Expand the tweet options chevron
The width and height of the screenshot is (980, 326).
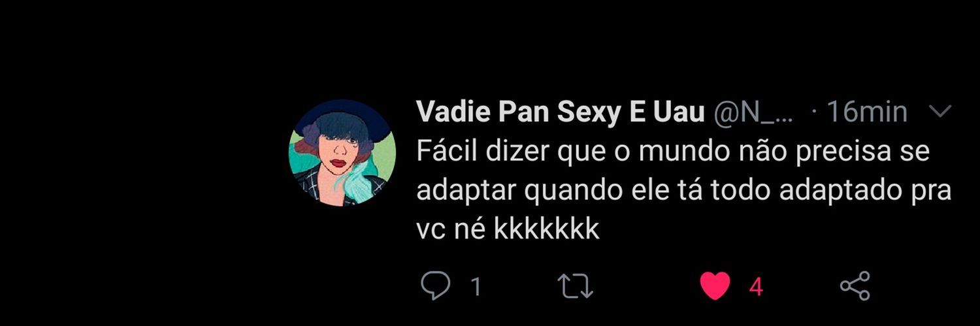940,112
